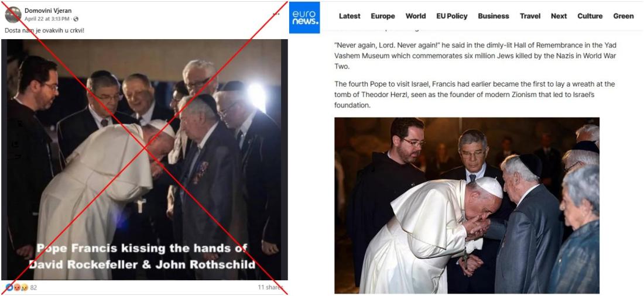Open the Next section
Image resolution: width=644 pixels, height=296 pixels.
click(559, 16)
